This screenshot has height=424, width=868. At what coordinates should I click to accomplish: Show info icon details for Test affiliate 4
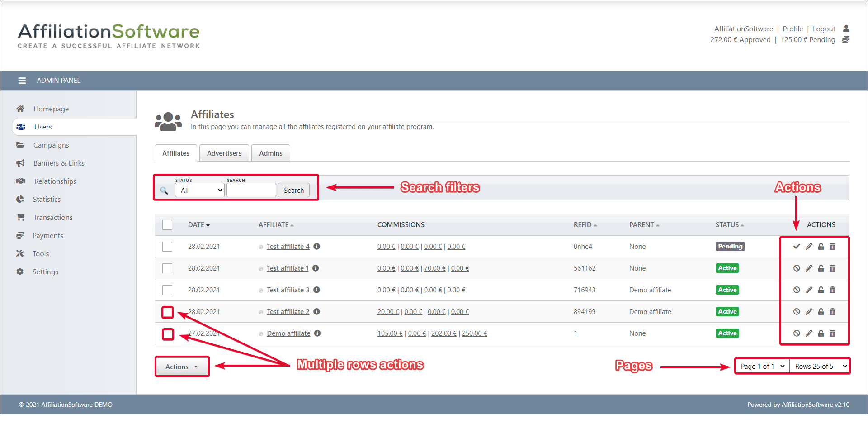[317, 247]
